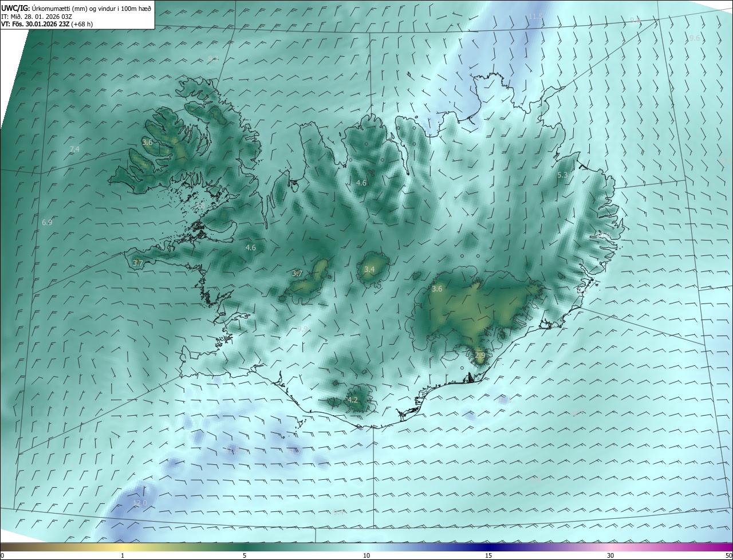Click the 3.6 value in the Westfjords

[147, 143]
